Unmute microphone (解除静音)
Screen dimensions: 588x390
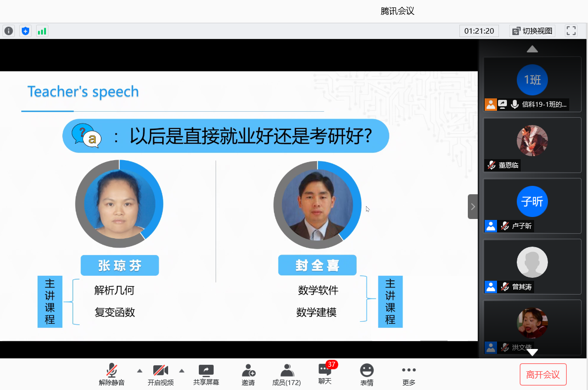coord(112,375)
